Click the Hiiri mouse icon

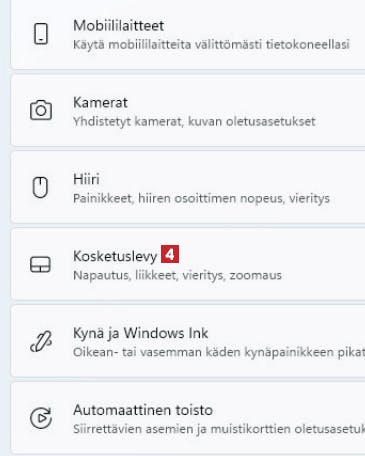coord(40,187)
